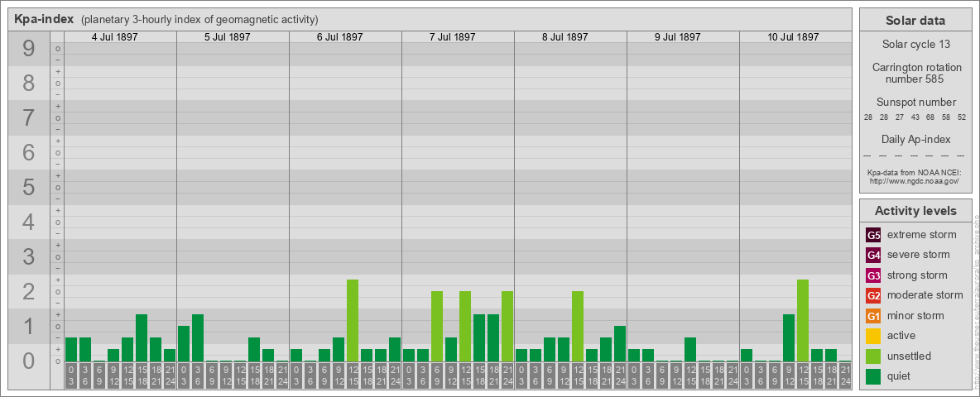Screen dimensions: 980x397
Task: Click the G2 moderate storm icon
Action: pyautogui.click(x=873, y=295)
